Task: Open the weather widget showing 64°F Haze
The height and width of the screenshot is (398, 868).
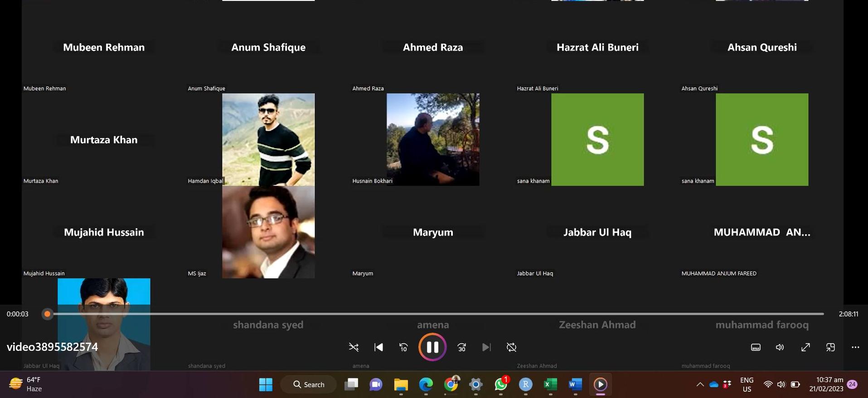Action: (26, 384)
